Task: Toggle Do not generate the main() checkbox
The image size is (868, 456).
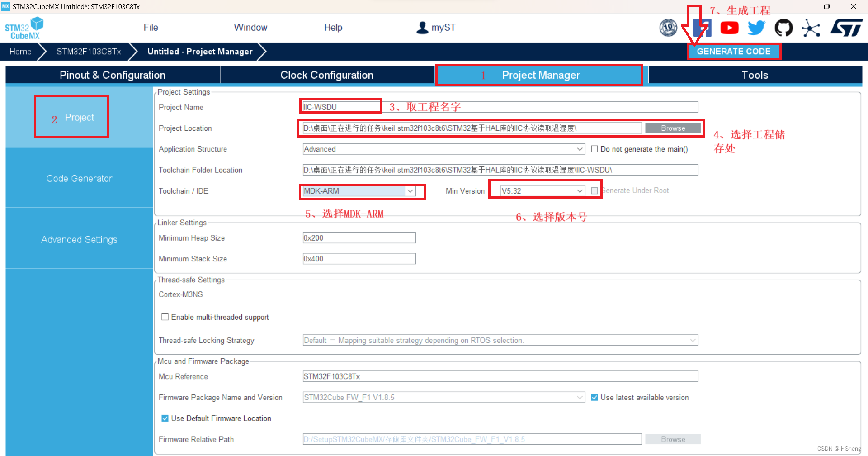Action: pos(594,149)
